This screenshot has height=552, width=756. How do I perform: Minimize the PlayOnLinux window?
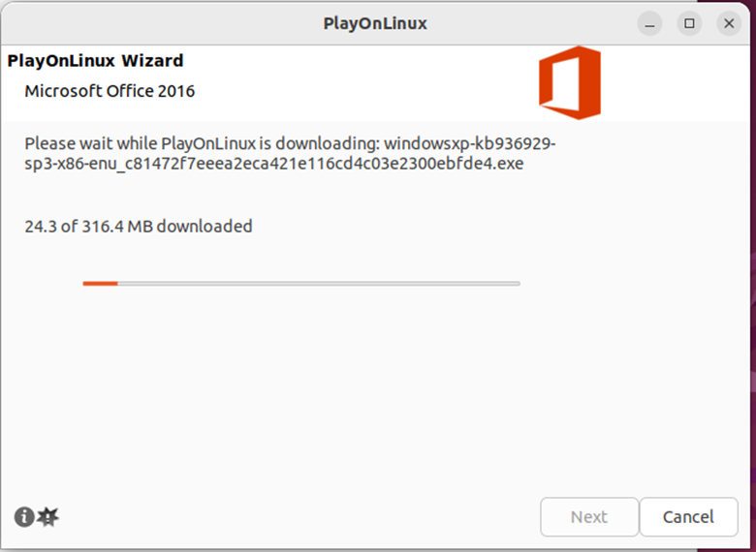coord(651,23)
